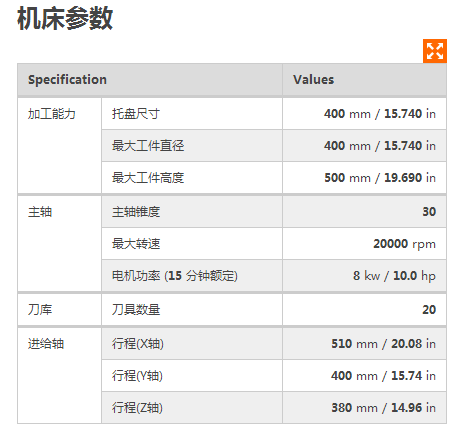Click the 500 mm / 19.690 in value

click(380, 178)
